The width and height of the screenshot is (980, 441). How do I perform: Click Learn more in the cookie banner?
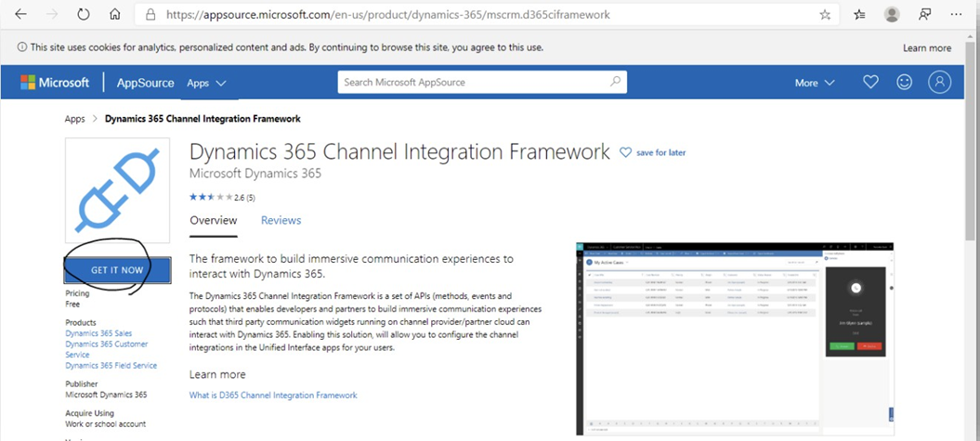click(927, 48)
